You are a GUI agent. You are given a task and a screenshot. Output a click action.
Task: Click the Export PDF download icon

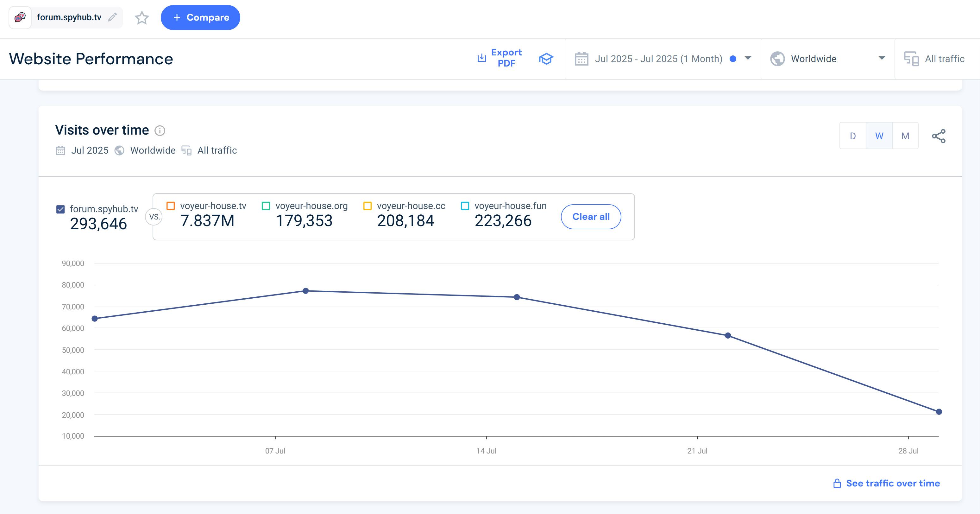(482, 58)
